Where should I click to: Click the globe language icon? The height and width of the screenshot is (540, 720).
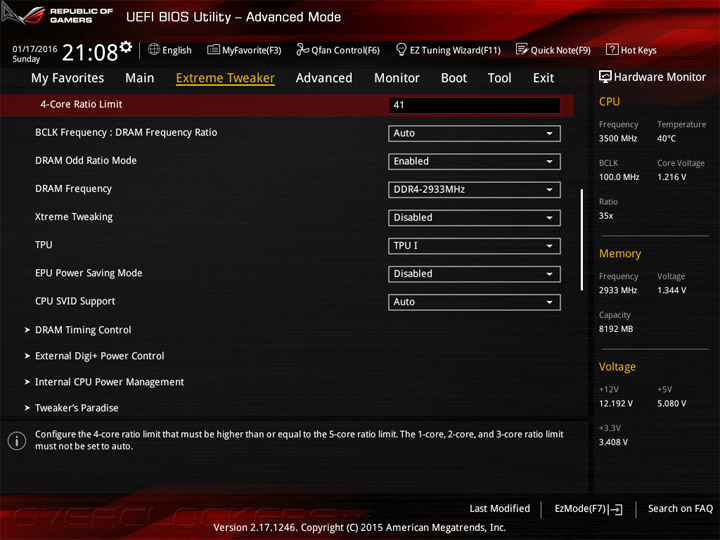pyautogui.click(x=154, y=49)
